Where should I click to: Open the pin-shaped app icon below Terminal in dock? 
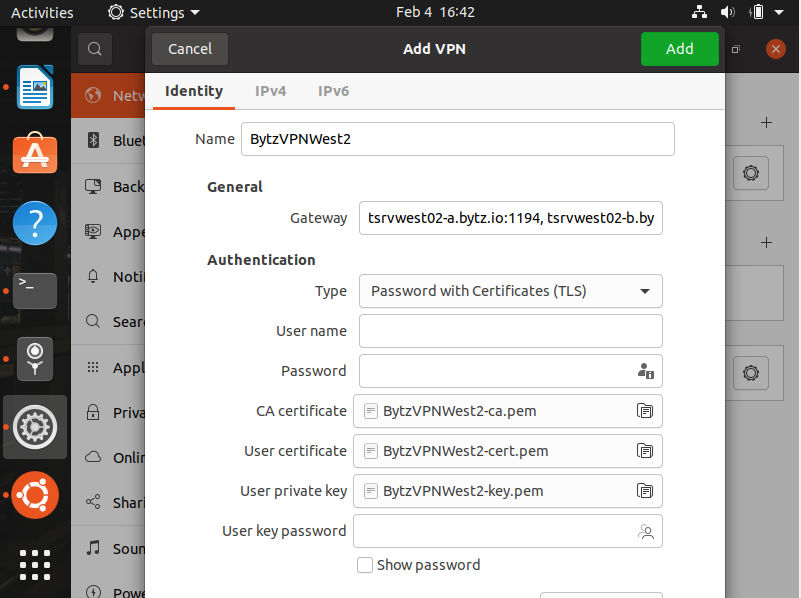(x=35, y=359)
